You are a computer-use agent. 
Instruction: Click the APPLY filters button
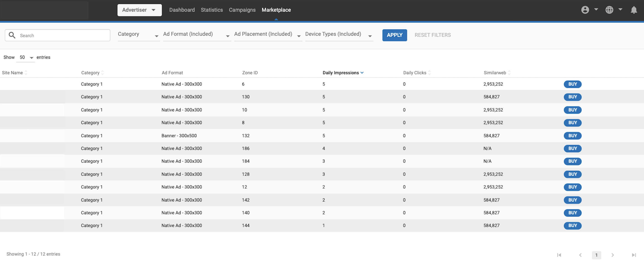click(x=394, y=35)
